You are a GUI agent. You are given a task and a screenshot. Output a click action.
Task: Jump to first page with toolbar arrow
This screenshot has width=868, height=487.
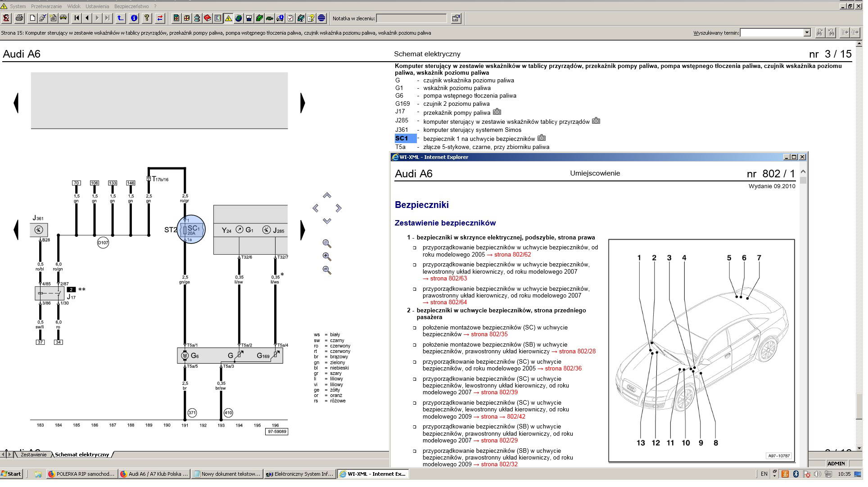click(x=77, y=18)
